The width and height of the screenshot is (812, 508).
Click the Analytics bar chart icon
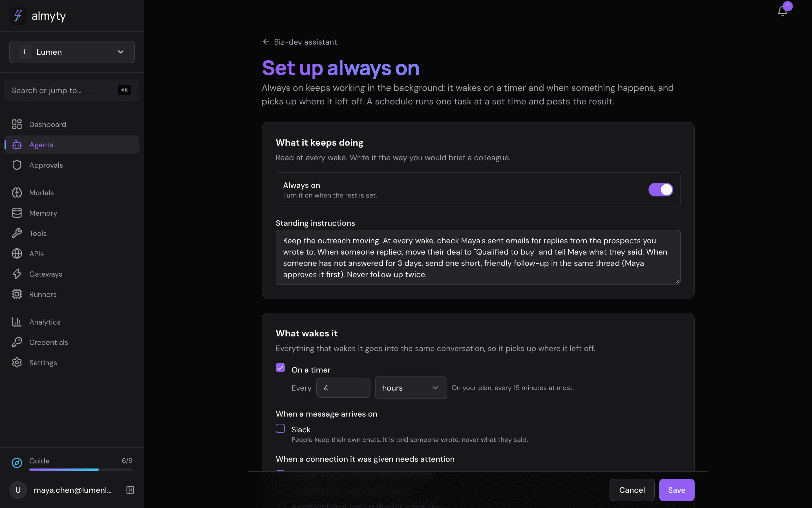point(17,322)
